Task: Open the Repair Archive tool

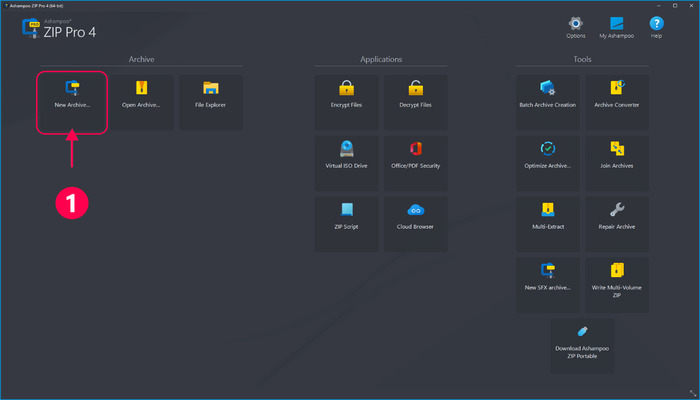Action: 617,224
